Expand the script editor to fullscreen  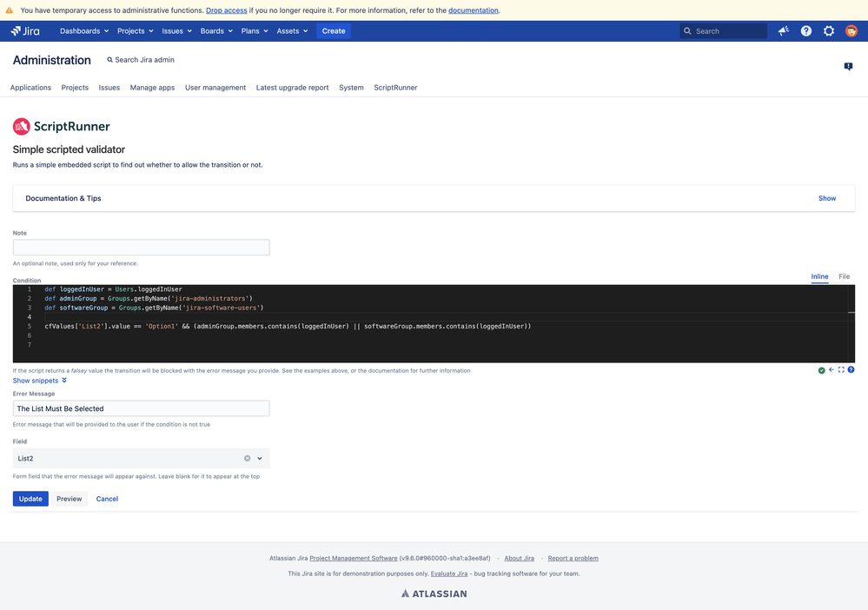pos(841,369)
